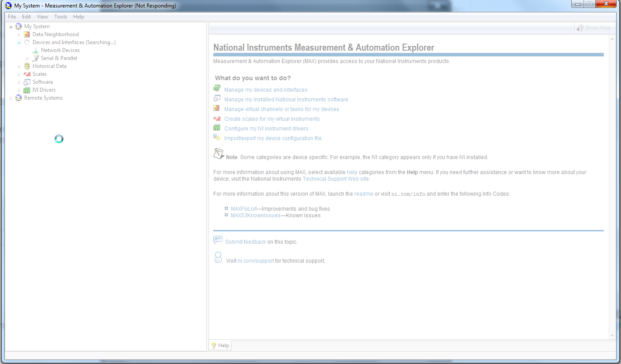Click the help link in information paragraph
The height and width of the screenshot is (364, 621).
click(352, 172)
